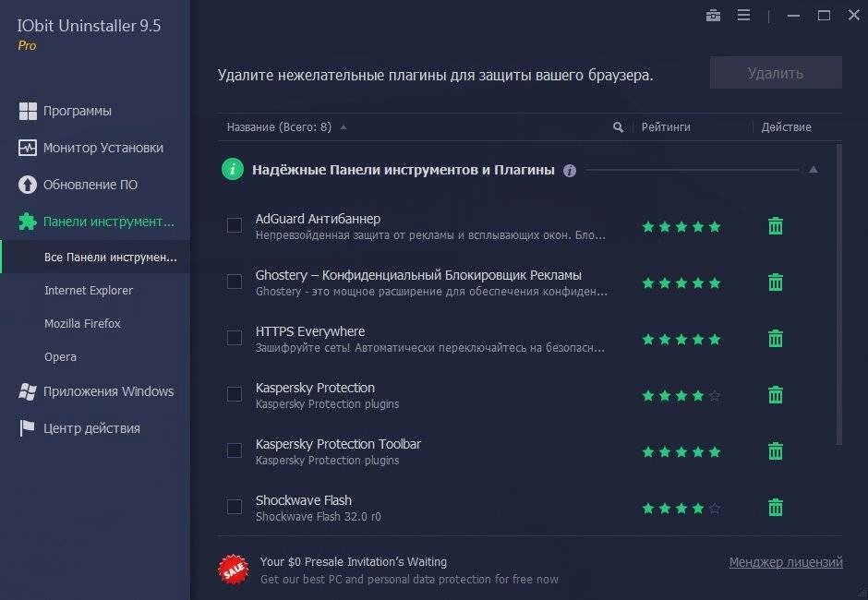Open the hamburger options menu

(743, 15)
